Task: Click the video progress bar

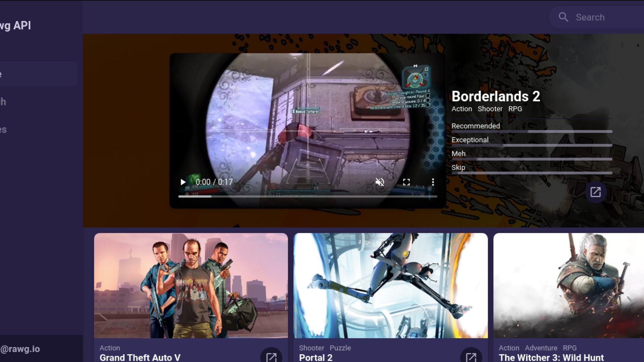Action: point(307,196)
